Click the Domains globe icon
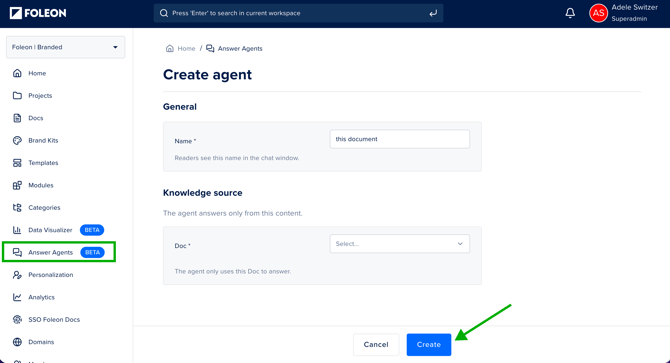The image size is (670, 363). pos(17,342)
